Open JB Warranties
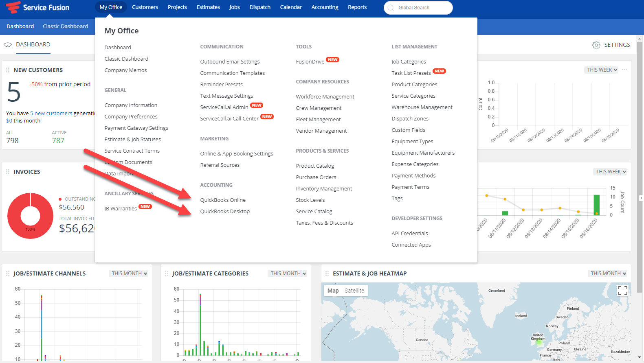 (x=121, y=209)
